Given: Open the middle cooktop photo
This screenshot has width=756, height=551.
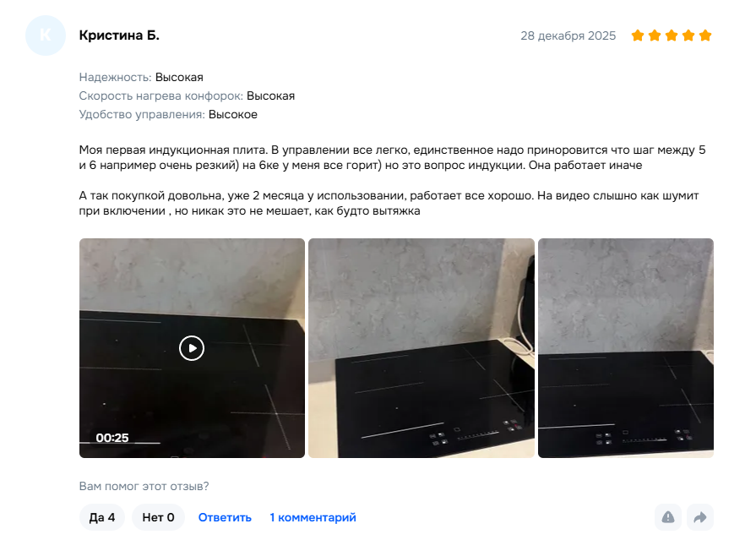Looking at the screenshot, I should pyautogui.click(x=422, y=348).
